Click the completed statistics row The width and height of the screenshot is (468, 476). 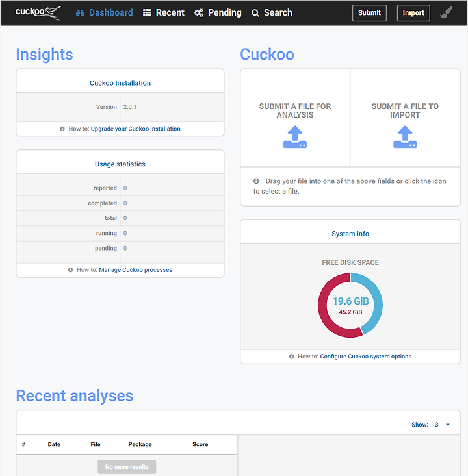(x=120, y=203)
